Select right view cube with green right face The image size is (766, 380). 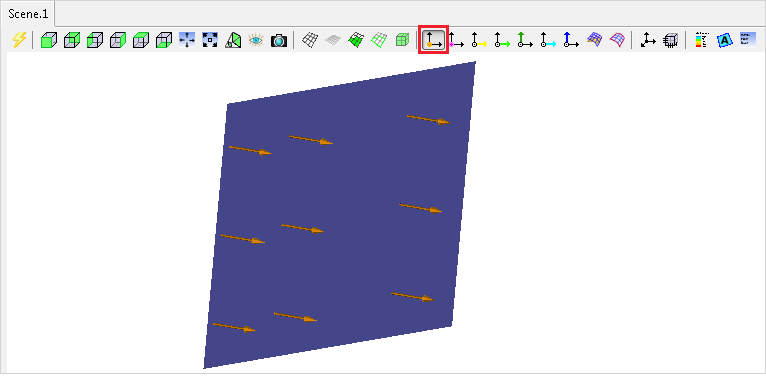point(118,40)
